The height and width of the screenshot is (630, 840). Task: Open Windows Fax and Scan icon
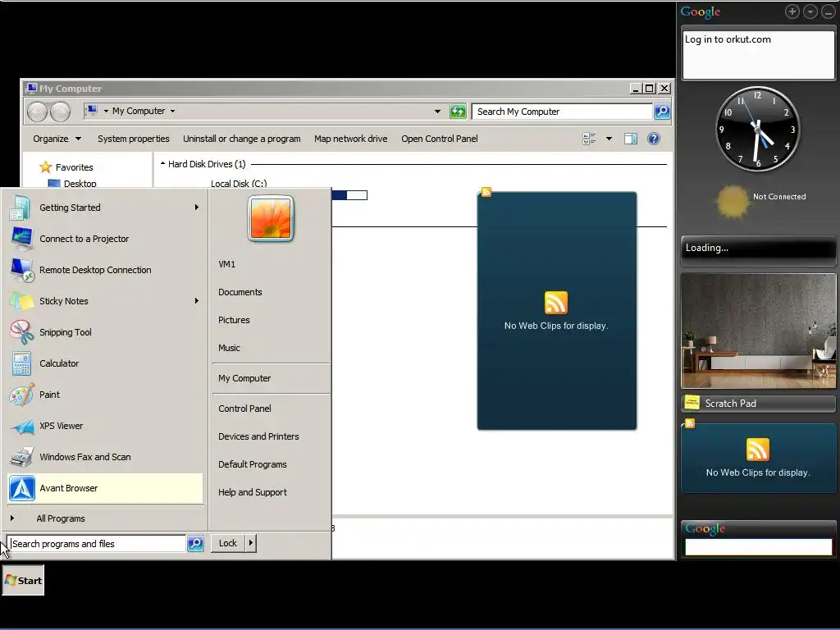[21, 457]
